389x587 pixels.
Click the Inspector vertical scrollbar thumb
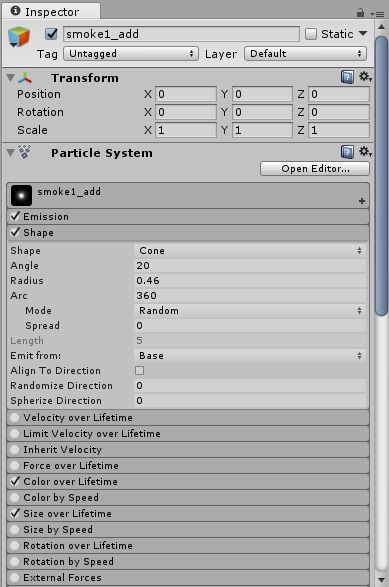382,176
